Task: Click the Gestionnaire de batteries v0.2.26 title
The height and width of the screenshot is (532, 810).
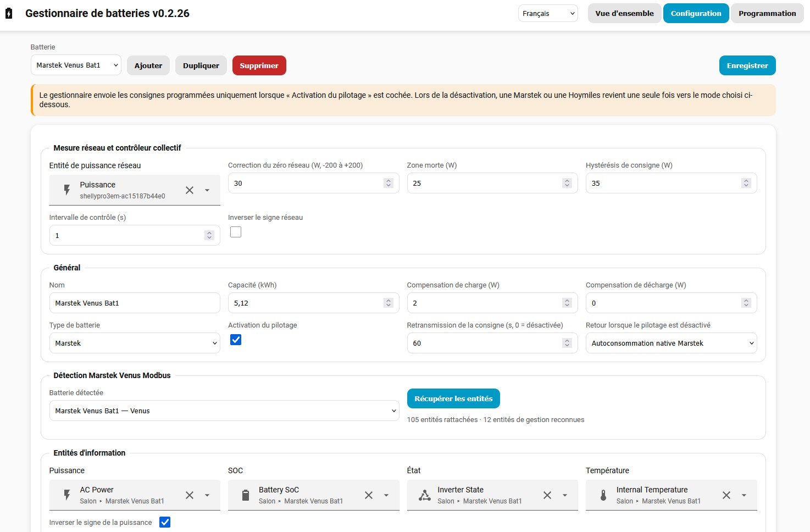Action: pyautogui.click(x=107, y=13)
